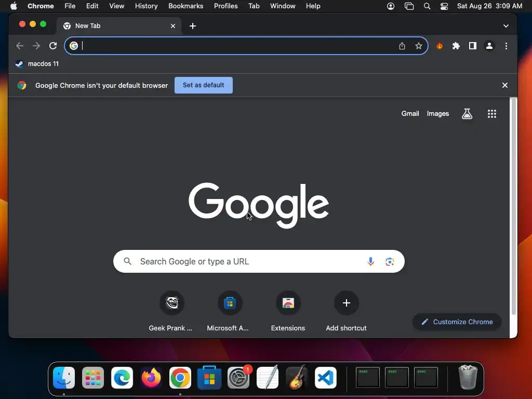Open Google Images link
Viewport: 532px width, 399px height.
(x=437, y=114)
